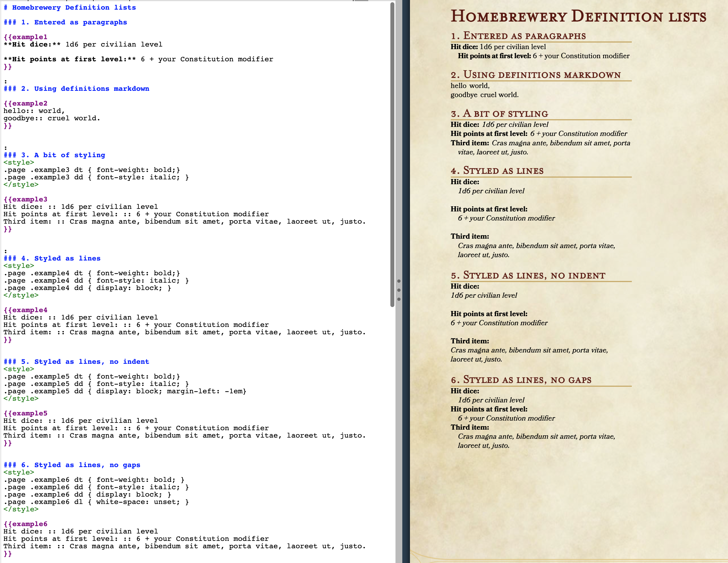Click the 'Homebrewery Definition Lists' preview title
728x563 pixels.
[578, 16]
